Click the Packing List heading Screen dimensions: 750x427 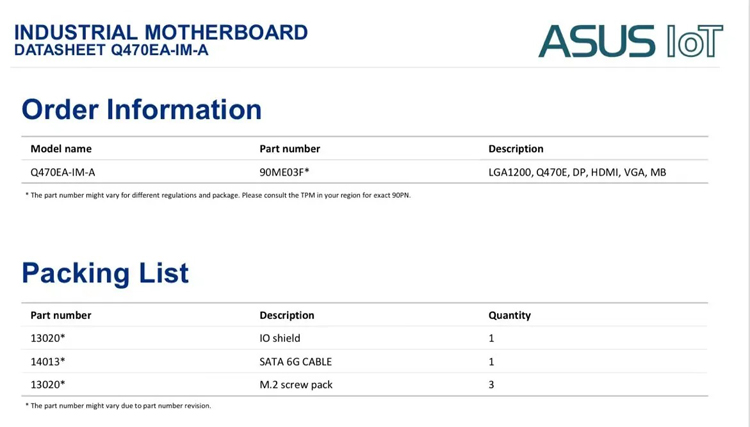click(105, 273)
